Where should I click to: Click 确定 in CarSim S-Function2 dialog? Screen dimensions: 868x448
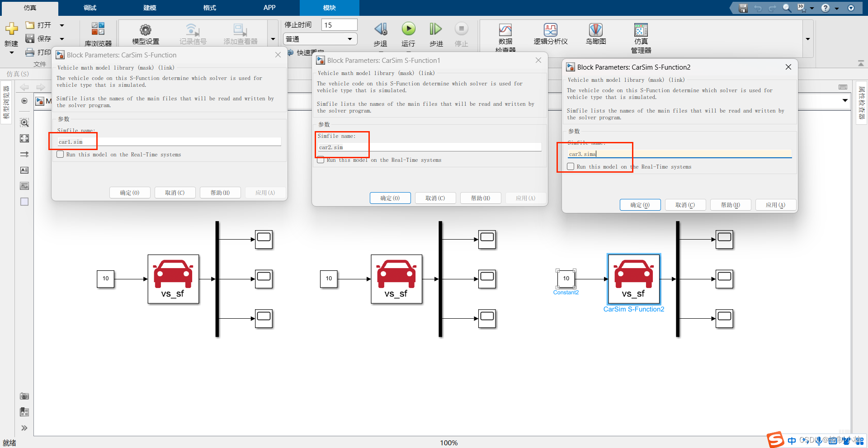[x=640, y=205]
